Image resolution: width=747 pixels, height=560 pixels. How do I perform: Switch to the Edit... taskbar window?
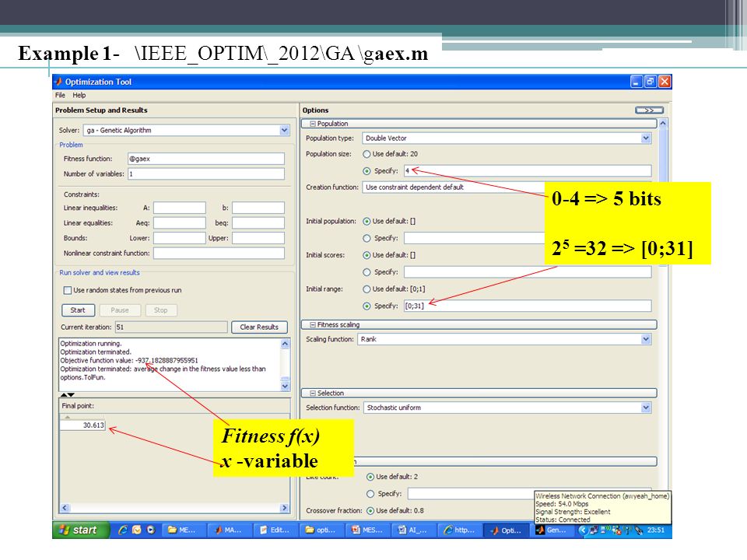(x=275, y=530)
